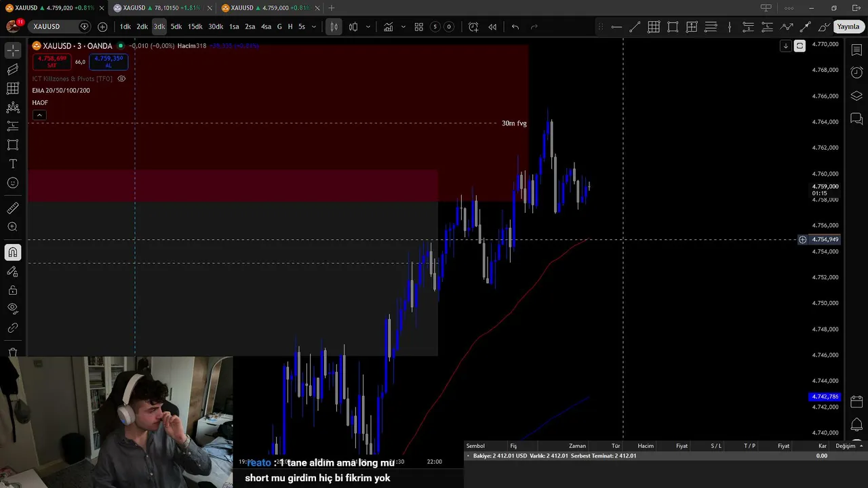Open the forecasting position tools
The width and height of the screenshot is (868, 488).
13,126
